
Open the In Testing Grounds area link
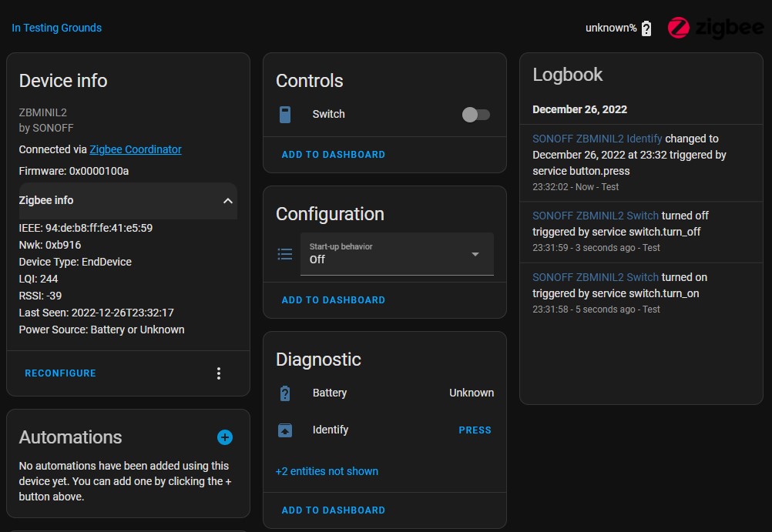point(56,28)
